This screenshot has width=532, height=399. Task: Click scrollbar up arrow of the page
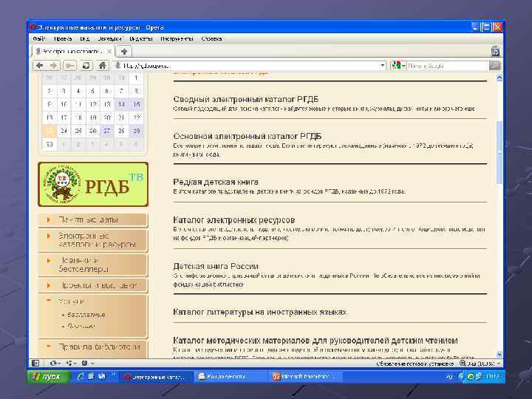coord(499,78)
